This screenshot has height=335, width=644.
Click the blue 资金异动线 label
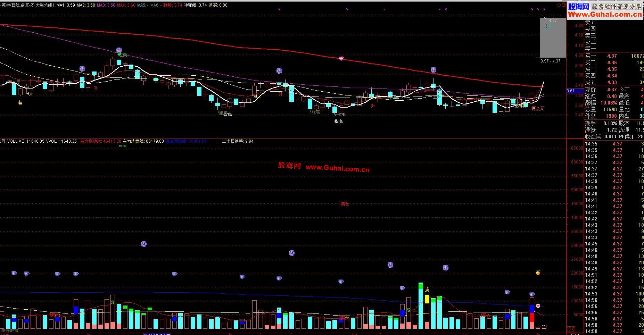[x=186, y=141]
